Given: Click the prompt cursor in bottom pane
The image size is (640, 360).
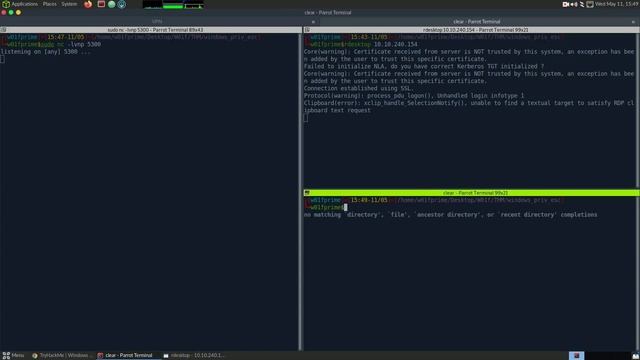Looking at the screenshot, I should click(x=346, y=208).
